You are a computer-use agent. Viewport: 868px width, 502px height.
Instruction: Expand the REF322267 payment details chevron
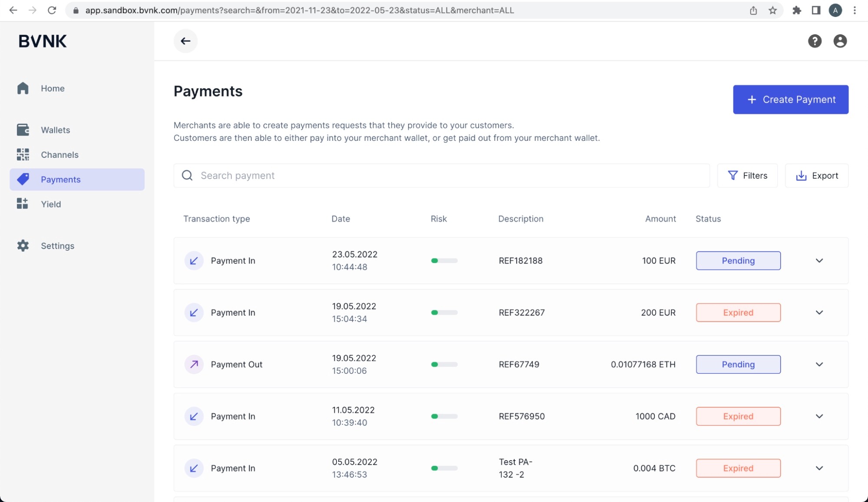(819, 313)
